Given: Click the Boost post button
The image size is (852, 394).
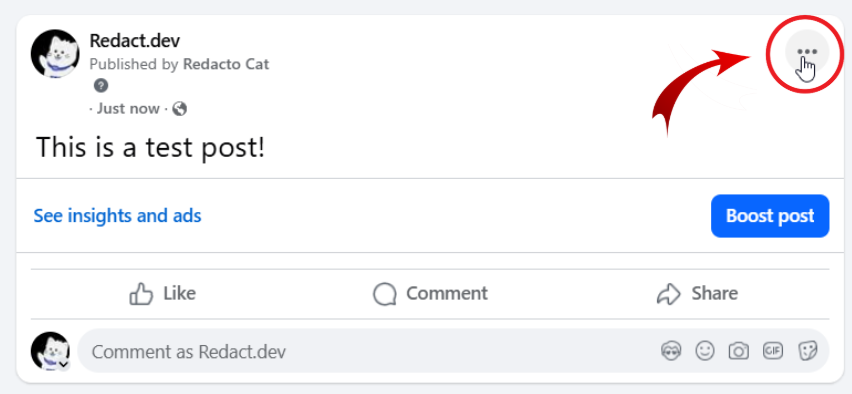Looking at the screenshot, I should (x=770, y=216).
